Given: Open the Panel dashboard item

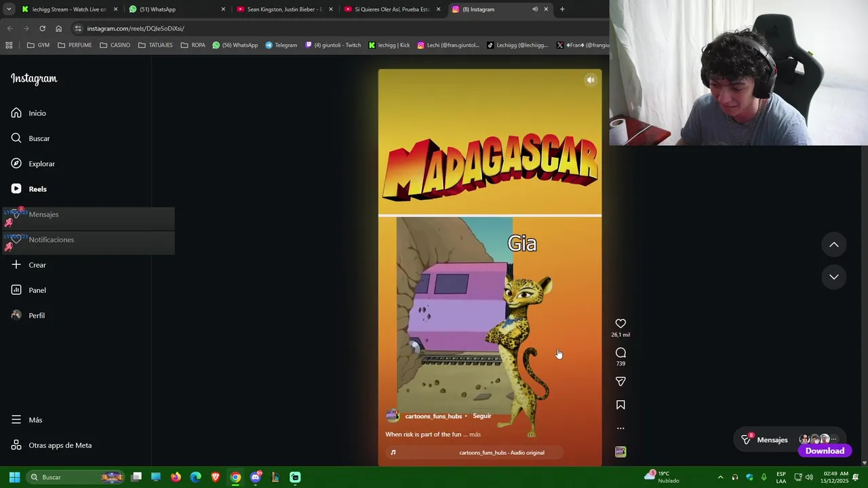Looking at the screenshot, I should tap(28, 290).
